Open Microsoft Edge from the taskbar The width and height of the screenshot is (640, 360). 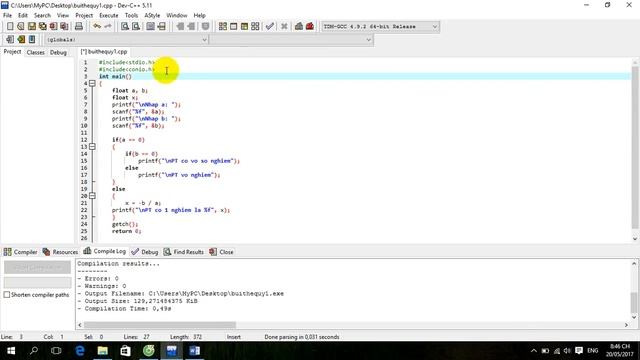point(80,351)
